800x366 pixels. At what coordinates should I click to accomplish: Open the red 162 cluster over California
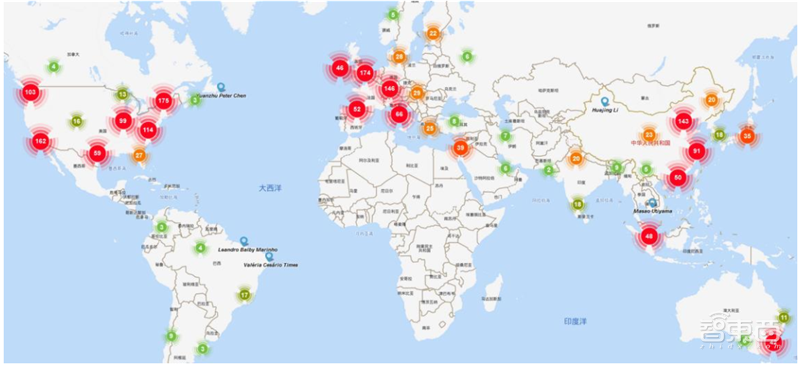40,141
